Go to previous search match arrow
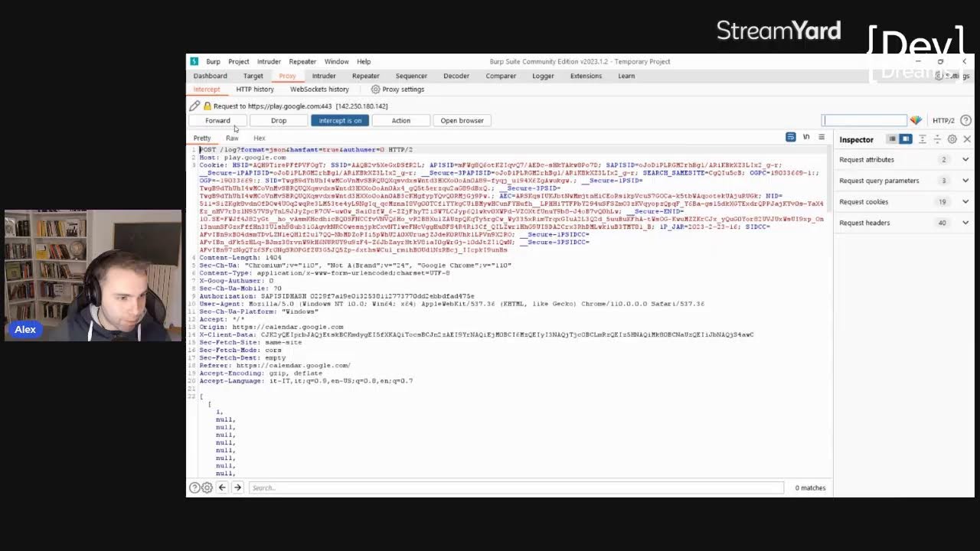Viewport: 980px width, 551px height. click(222, 487)
